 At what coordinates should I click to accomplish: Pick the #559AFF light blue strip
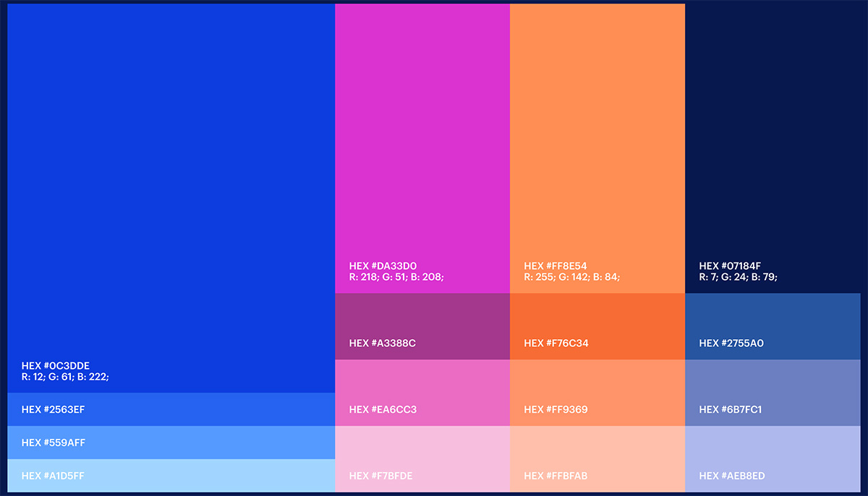point(171,442)
